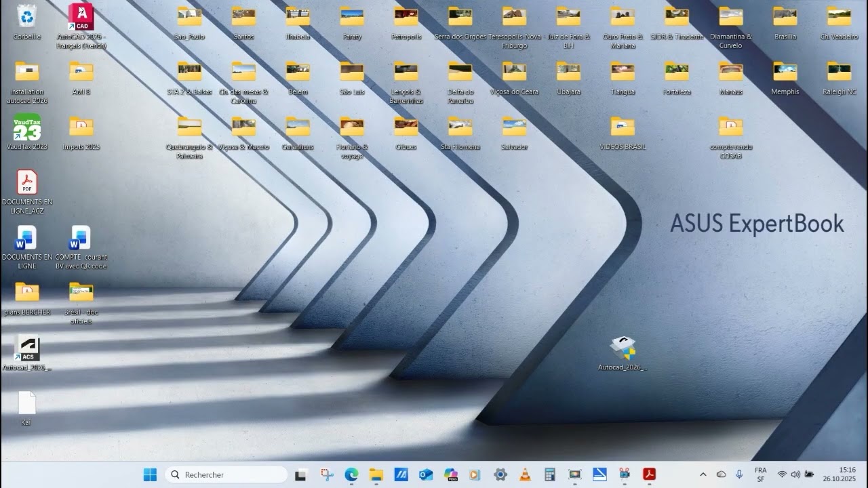Open Viçosa do Ceara folder
The width and height of the screenshot is (868, 488).
pyautogui.click(x=515, y=77)
